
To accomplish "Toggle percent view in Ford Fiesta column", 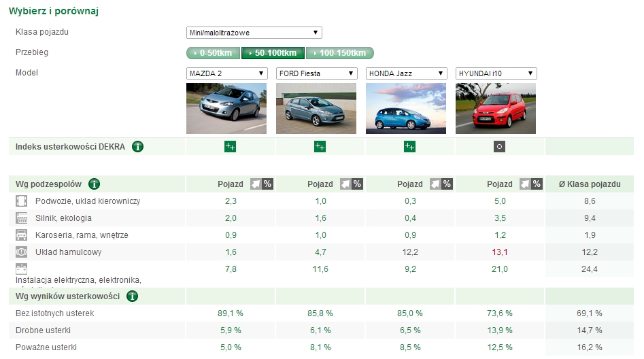I will click(x=357, y=184).
